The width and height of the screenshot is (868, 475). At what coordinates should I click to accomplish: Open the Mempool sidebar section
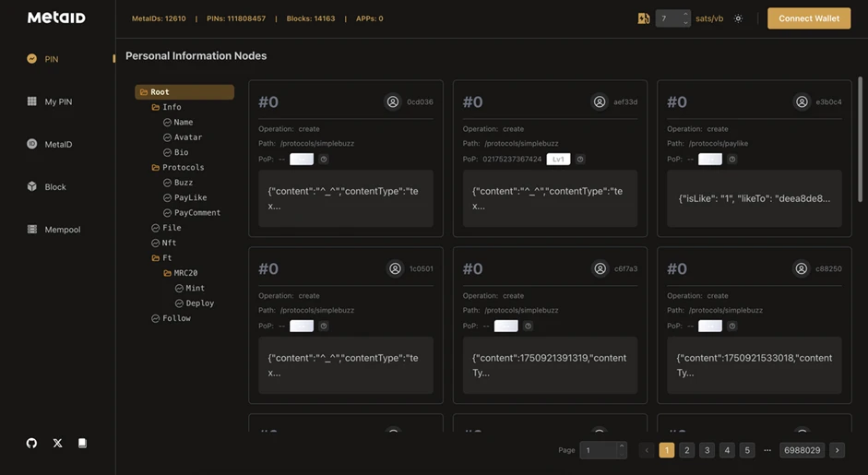click(x=62, y=230)
